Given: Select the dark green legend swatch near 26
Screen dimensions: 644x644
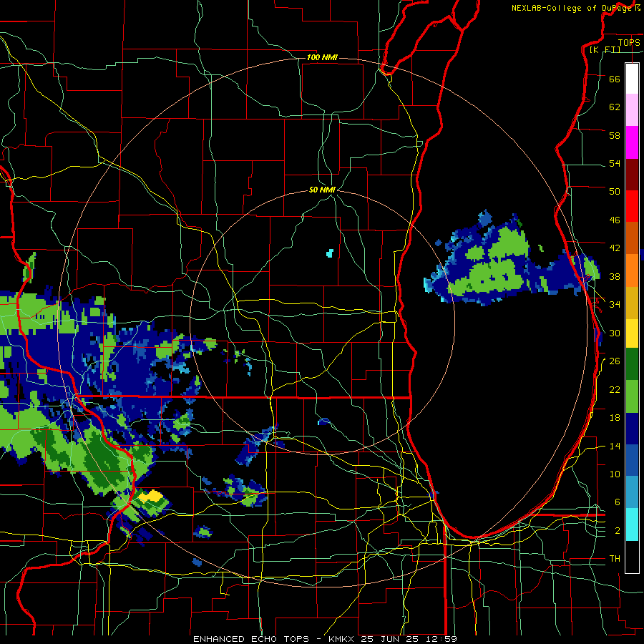Looking at the screenshot, I should [x=632, y=364].
